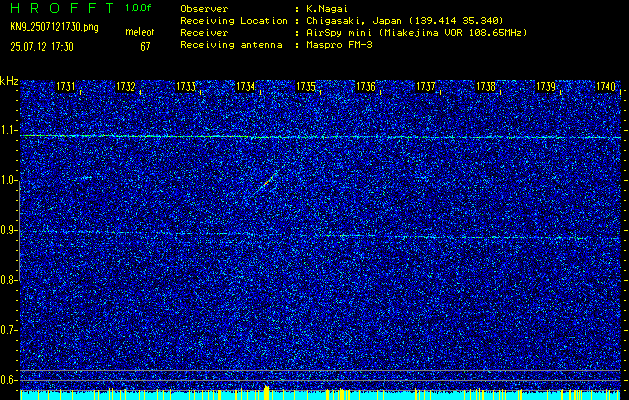Click the HROFFT program title
Screen dimensions: 629x400
click(62, 8)
